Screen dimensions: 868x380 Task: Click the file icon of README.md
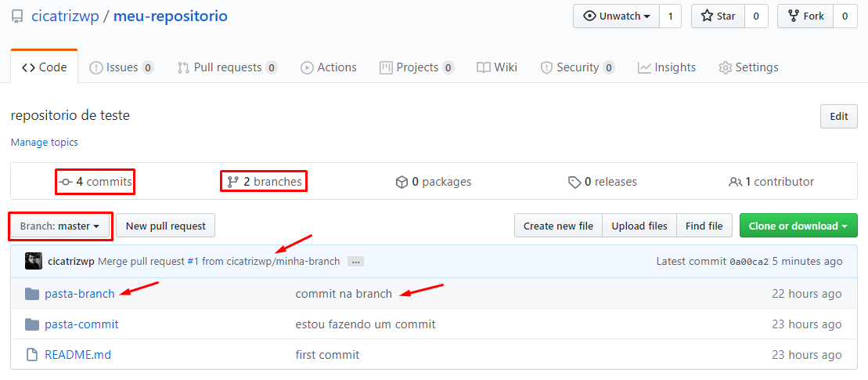32,354
